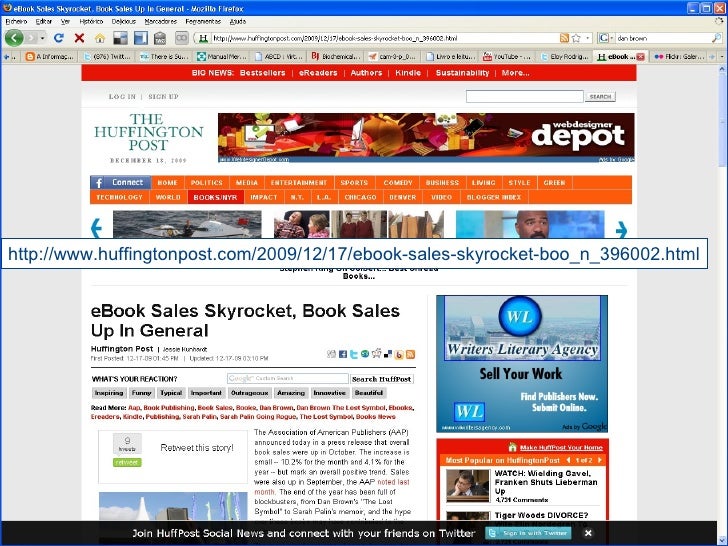Switch to the YouTube tab
728x546 pixels.
(509, 57)
